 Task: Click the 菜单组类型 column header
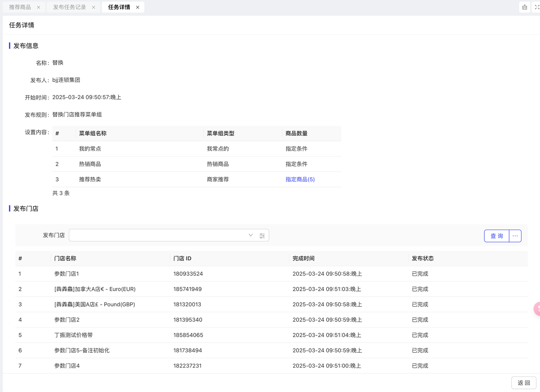(x=221, y=133)
